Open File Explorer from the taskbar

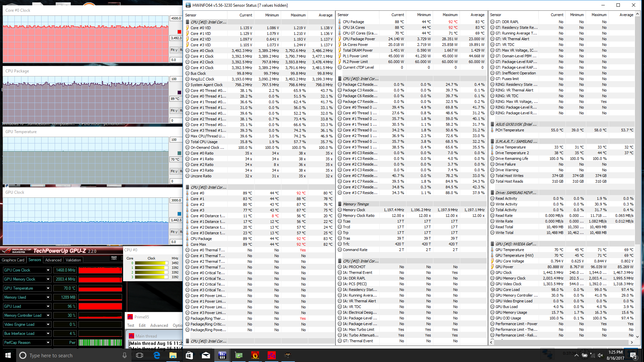pos(173,355)
